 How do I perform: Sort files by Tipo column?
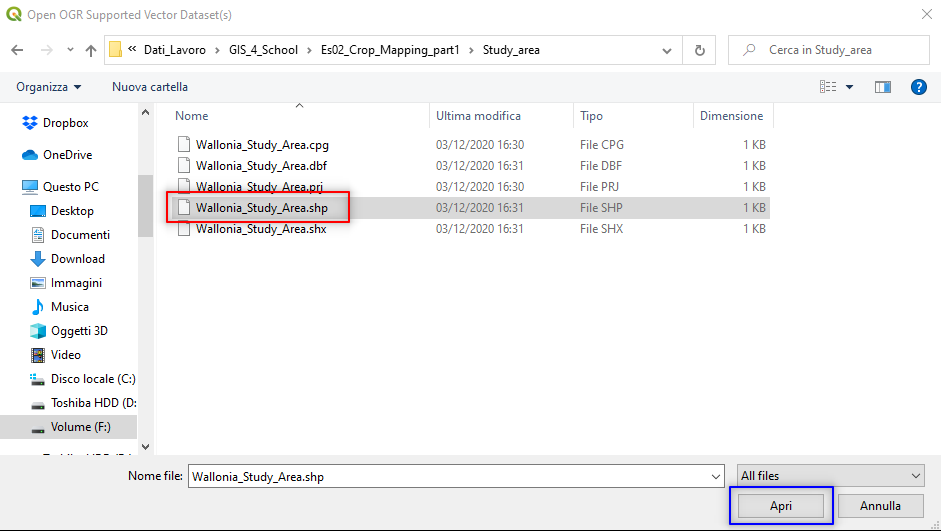[591, 116]
